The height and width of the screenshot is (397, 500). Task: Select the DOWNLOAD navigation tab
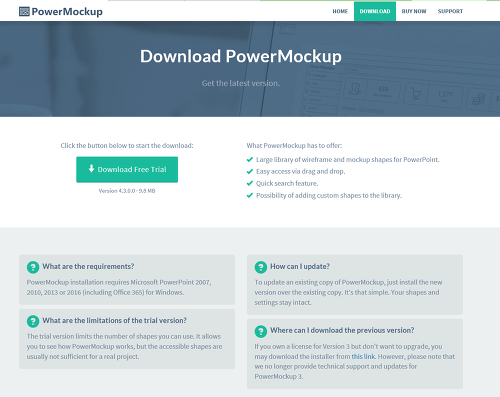click(375, 11)
